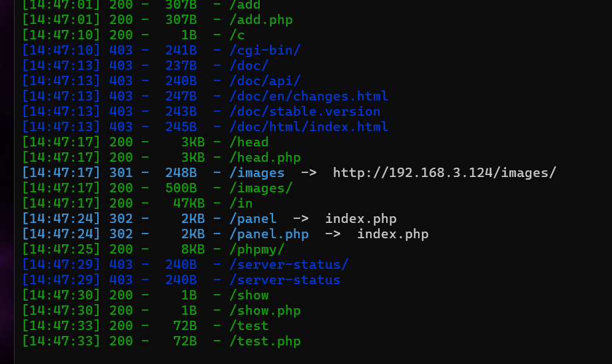Click the http://192.168.3.124/images/ redirect URL
The image size is (612, 364).
(444, 173)
